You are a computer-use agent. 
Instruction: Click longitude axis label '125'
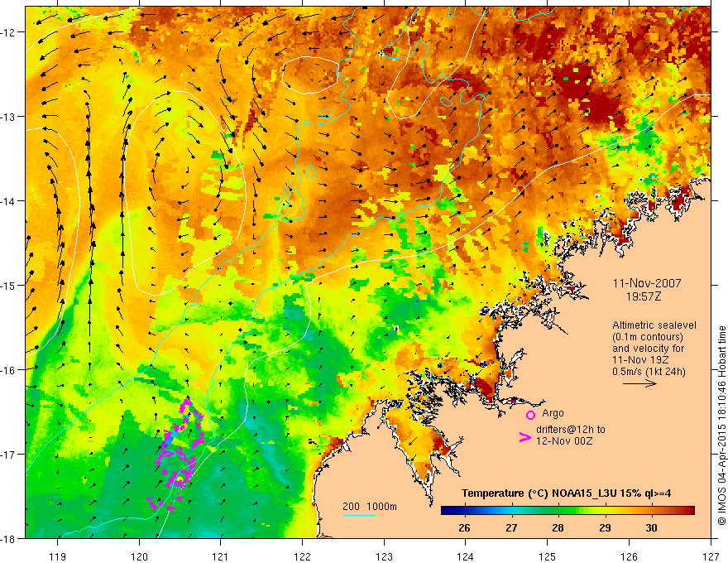(x=548, y=556)
